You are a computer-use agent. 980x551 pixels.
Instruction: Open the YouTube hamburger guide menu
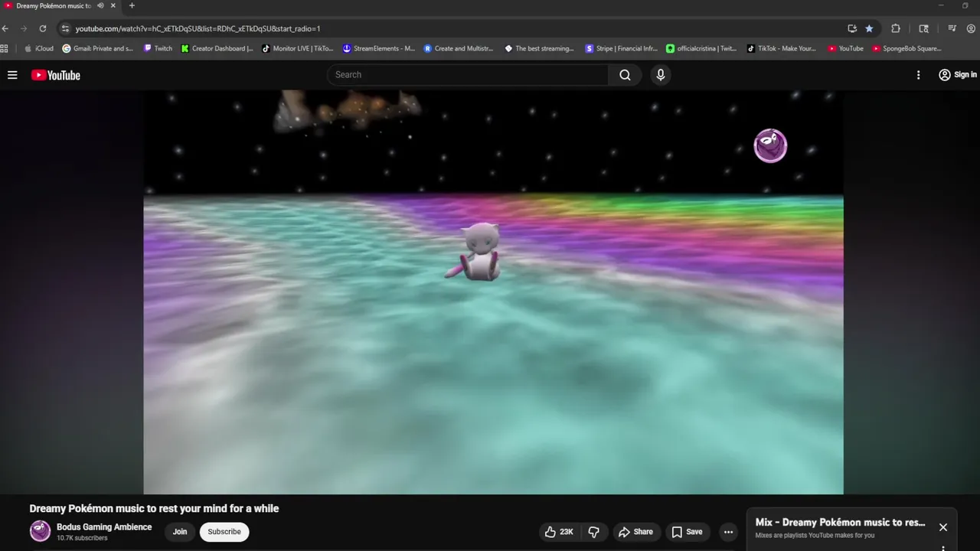[12, 75]
